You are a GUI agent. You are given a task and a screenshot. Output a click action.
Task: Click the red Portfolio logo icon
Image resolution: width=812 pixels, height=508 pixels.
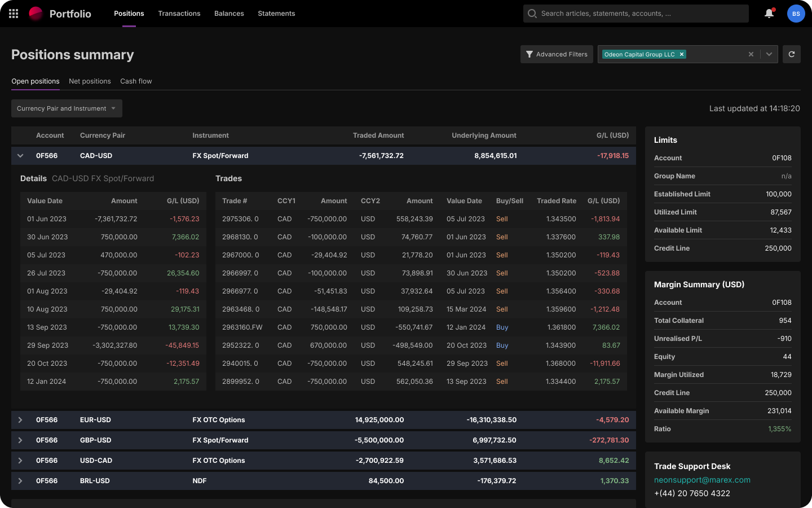36,14
